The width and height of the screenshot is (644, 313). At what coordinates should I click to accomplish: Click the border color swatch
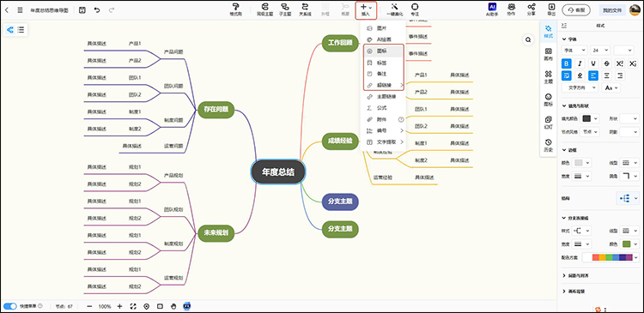point(578,163)
